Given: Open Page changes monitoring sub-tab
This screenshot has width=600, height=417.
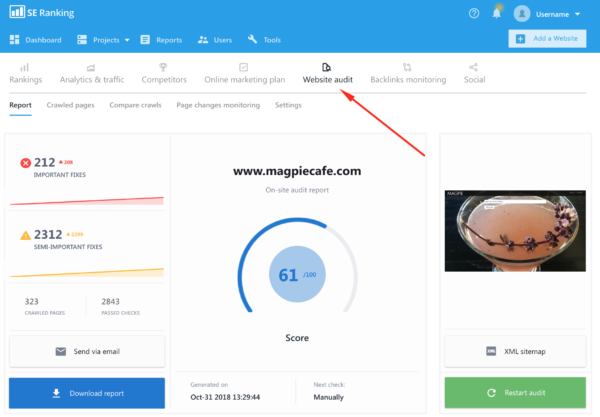Looking at the screenshot, I should coord(218,105).
